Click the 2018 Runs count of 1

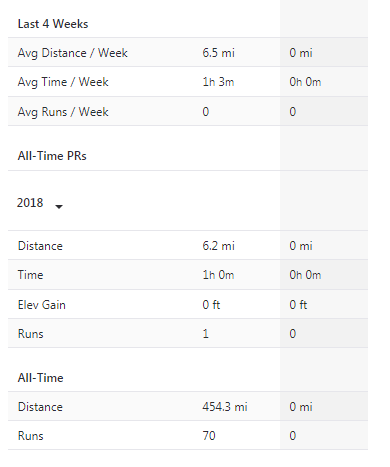pyautogui.click(x=206, y=334)
